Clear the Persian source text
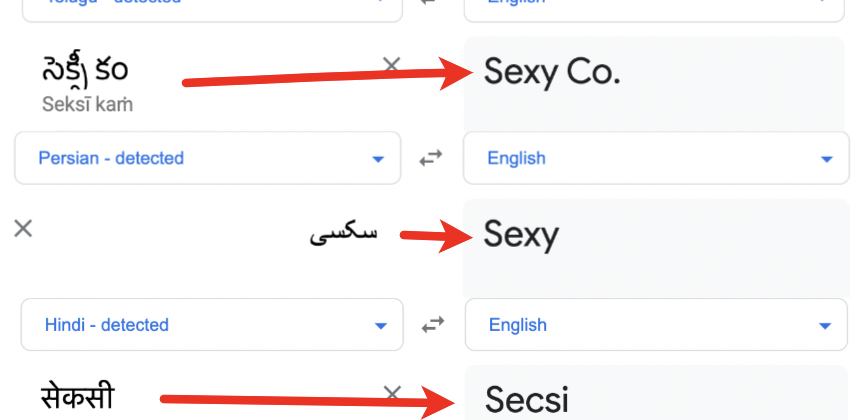Image resolution: width=858 pixels, height=420 pixels. pyautogui.click(x=23, y=228)
